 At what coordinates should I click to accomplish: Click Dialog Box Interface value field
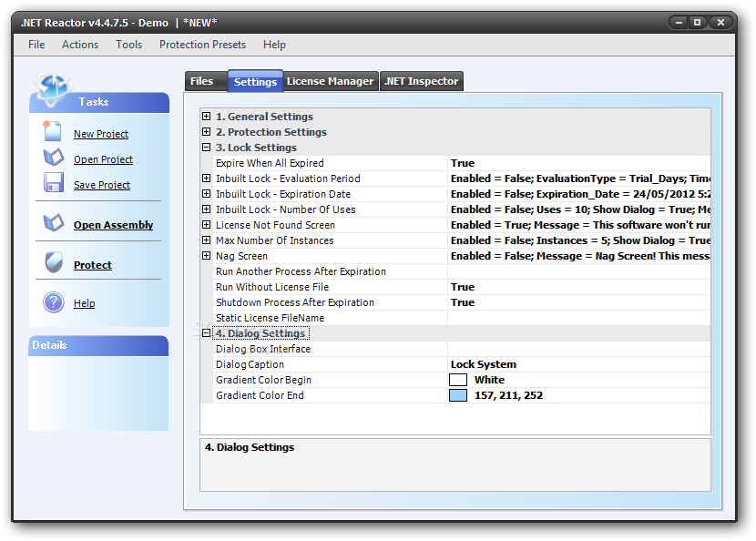click(579, 349)
